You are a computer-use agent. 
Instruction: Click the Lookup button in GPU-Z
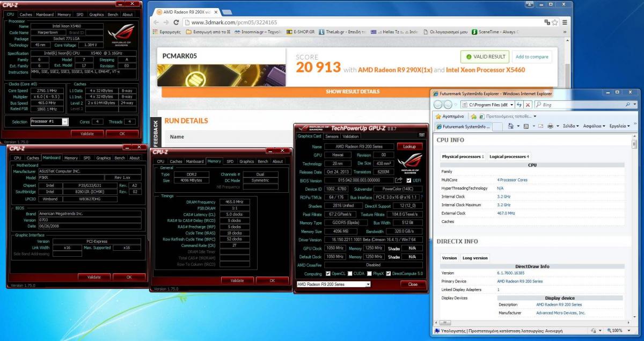coord(409,146)
